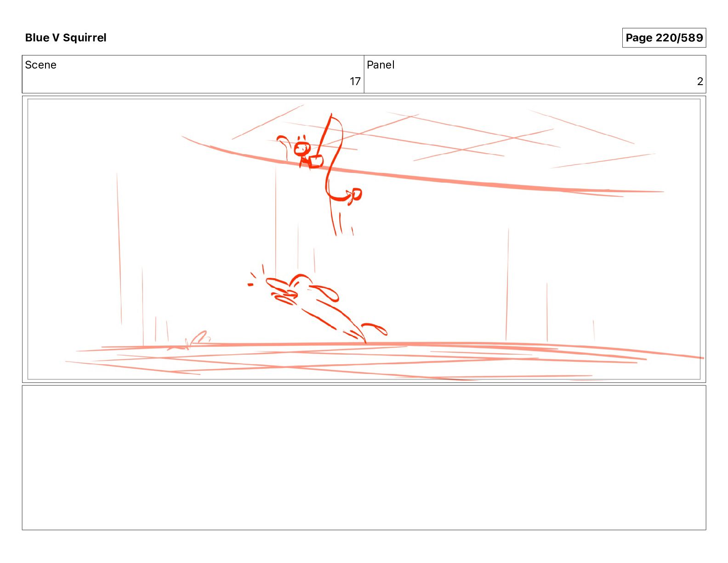The width and height of the screenshot is (728, 563).
Task: Click the storyboard sketch thumbnail
Action: pos(364,239)
